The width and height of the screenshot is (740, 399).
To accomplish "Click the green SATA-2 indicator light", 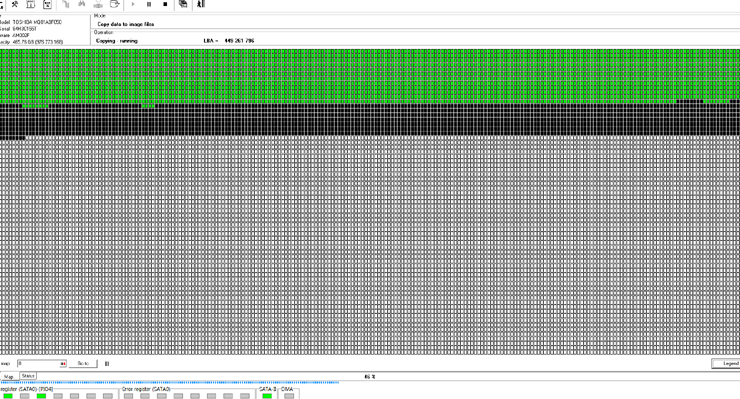I will pos(267,396).
